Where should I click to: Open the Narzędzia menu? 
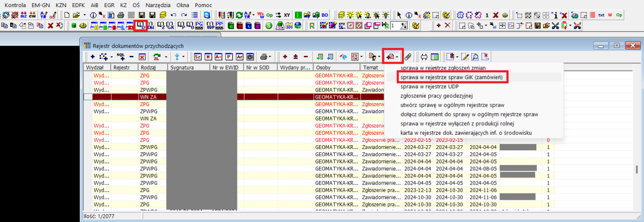click(158, 5)
